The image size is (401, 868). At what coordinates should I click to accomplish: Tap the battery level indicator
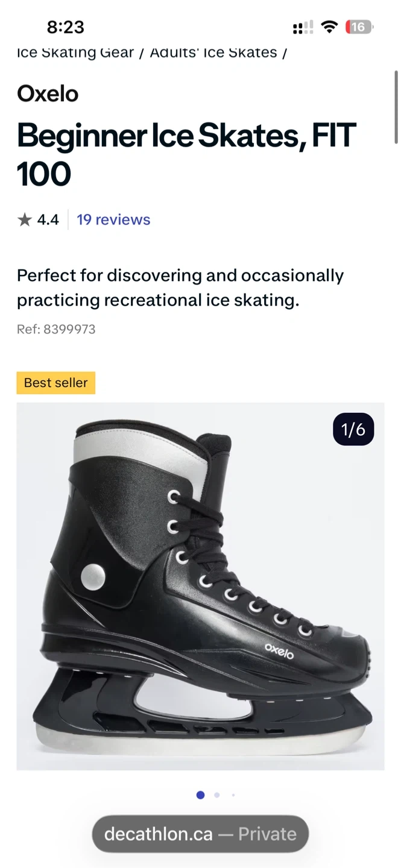click(358, 27)
